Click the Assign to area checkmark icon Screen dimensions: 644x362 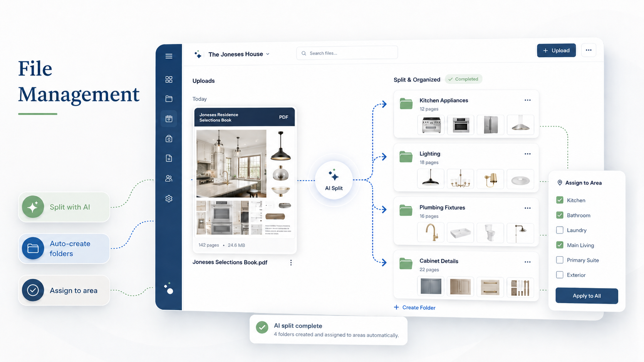[33, 290]
